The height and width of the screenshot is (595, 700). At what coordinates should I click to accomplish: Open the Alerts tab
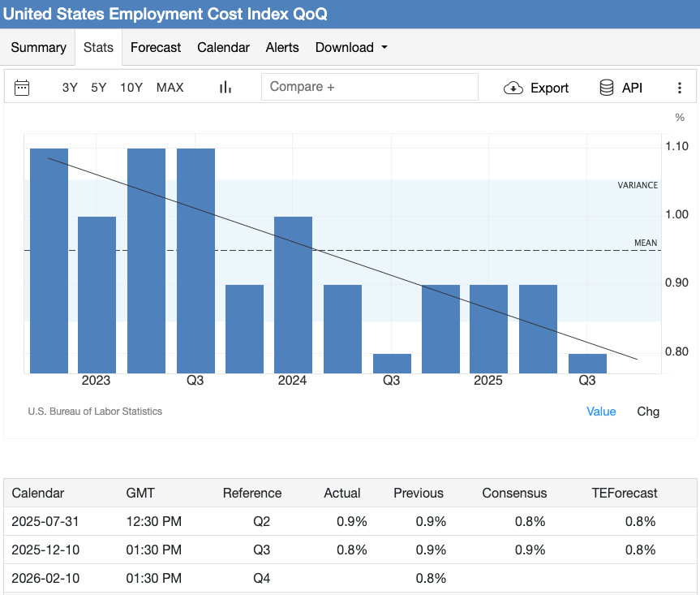pos(282,47)
